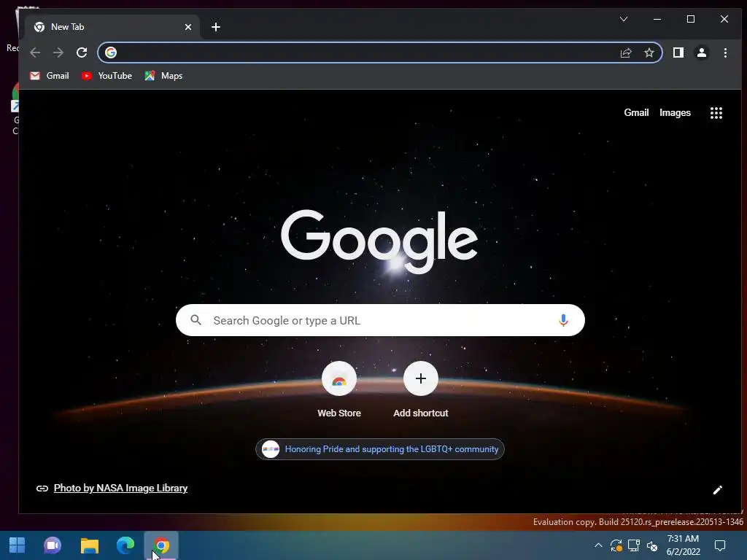This screenshot has width=747, height=560.
Task: Click the Images link on the page
Action: coord(675,113)
